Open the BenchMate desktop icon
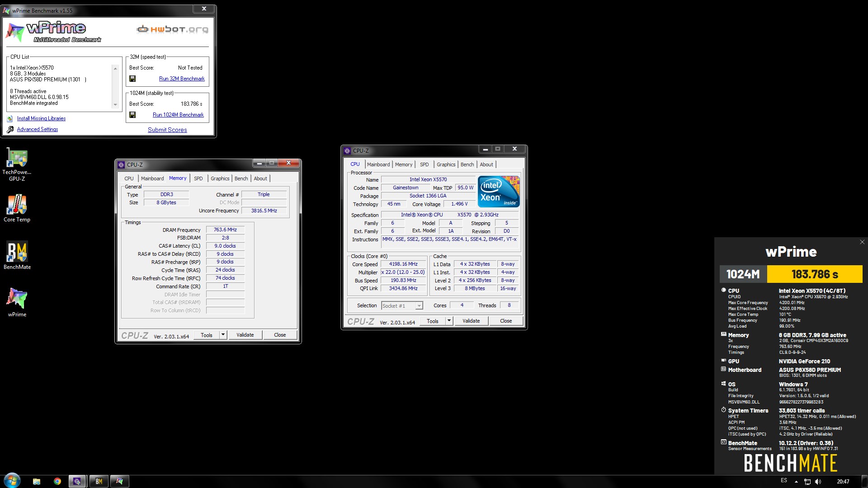868x488 pixels. (17, 256)
